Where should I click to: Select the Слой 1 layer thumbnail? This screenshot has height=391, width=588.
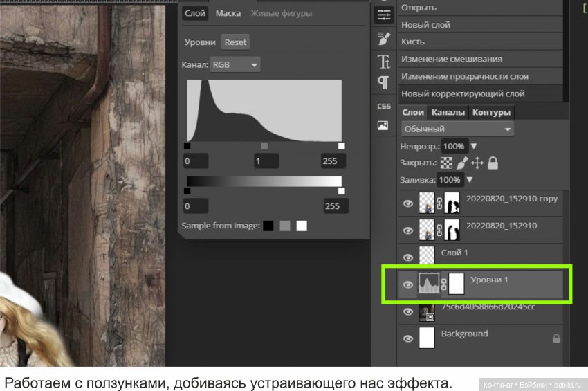tap(427, 257)
